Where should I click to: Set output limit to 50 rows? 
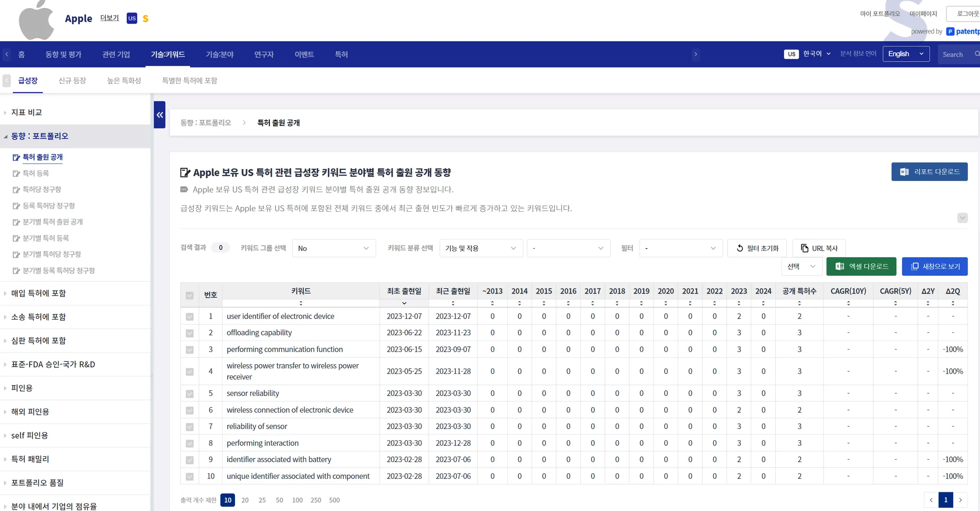tap(279, 500)
